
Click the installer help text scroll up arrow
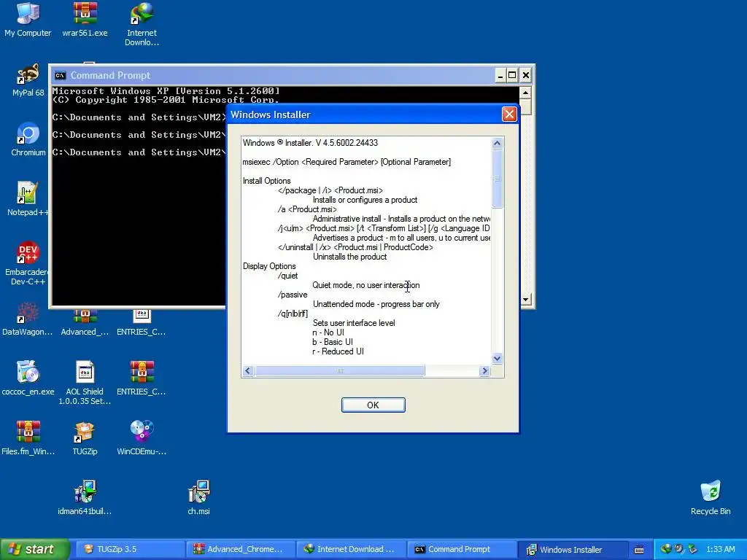pos(497,144)
